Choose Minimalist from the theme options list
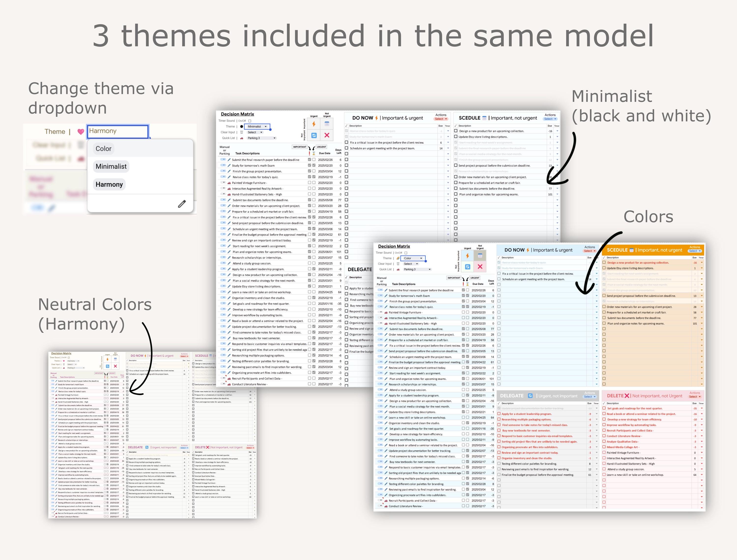The image size is (737, 560). coord(111,166)
